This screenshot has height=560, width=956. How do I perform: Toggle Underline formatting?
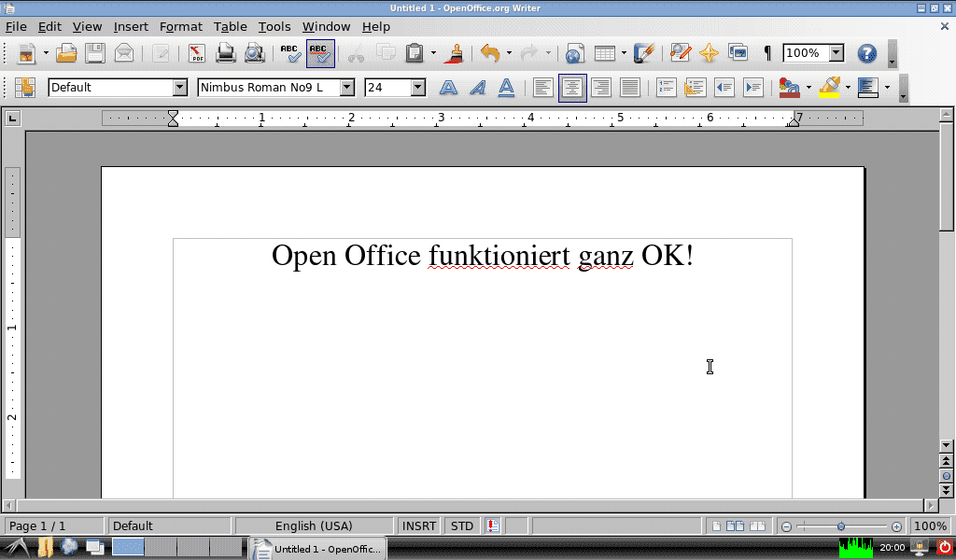507,88
